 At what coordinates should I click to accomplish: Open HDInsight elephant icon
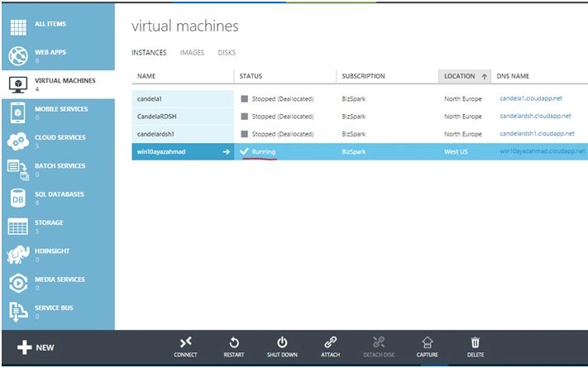click(x=18, y=255)
